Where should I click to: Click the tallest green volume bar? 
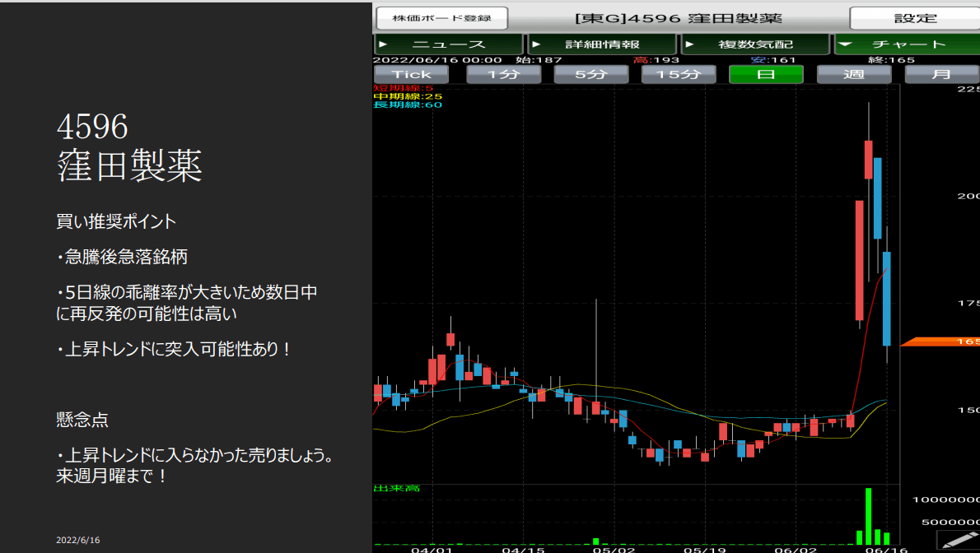click(x=868, y=516)
